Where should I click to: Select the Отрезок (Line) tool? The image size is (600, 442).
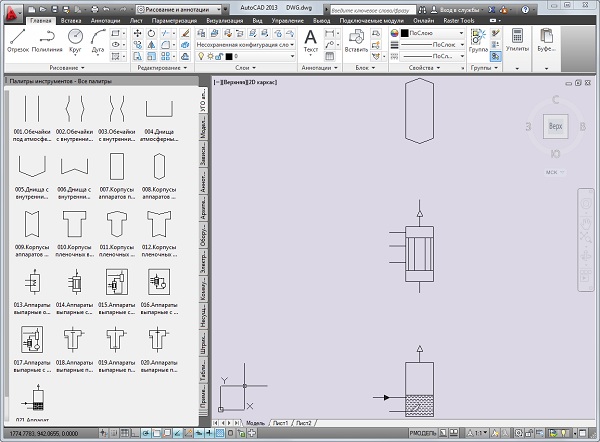pyautogui.click(x=18, y=39)
